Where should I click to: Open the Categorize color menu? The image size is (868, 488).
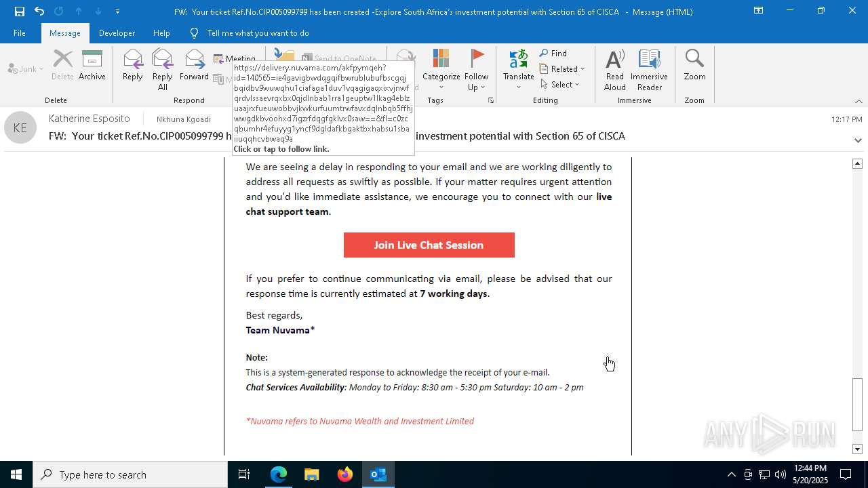coord(441,70)
